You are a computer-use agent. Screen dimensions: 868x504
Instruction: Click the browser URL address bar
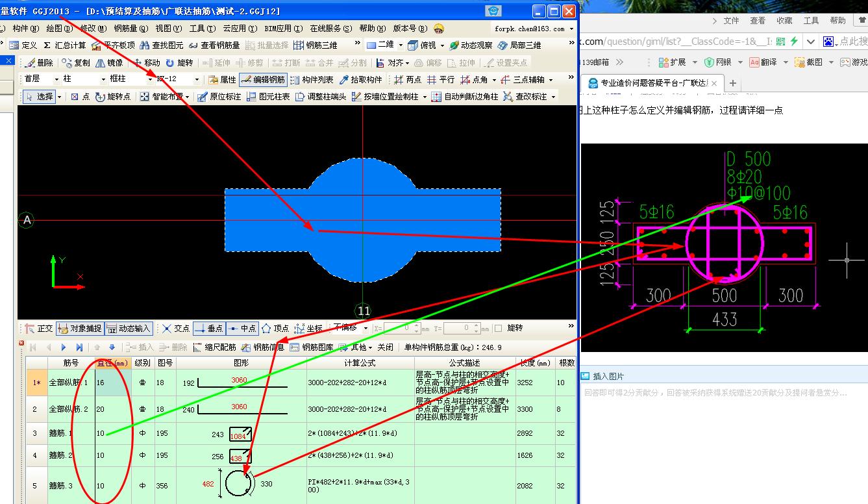click(x=675, y=42)
